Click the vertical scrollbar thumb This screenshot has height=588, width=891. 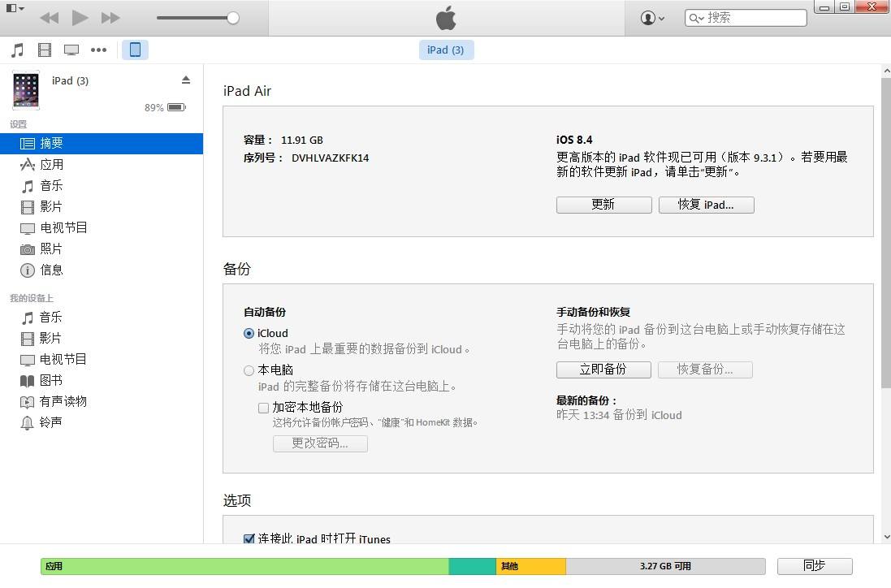pos(886,233)
